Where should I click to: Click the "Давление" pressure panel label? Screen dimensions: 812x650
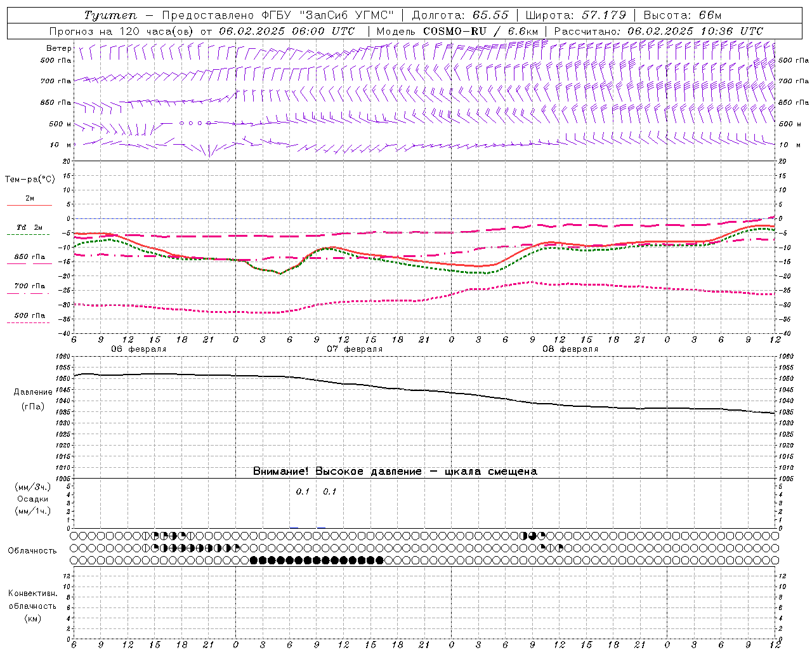point(33,392)
